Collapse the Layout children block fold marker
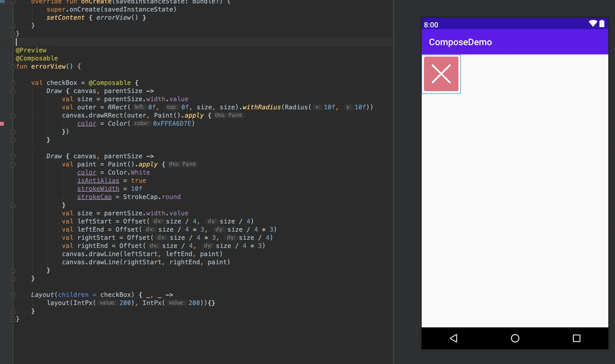 [x=13, y=295]
